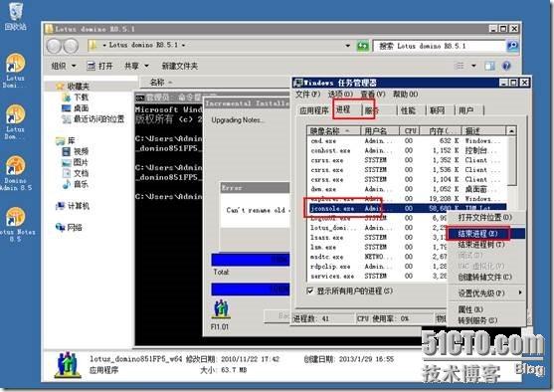Choose 创建转储文件 in the context menu
Viewport: 554px width, 392px height.
point(487,277)
